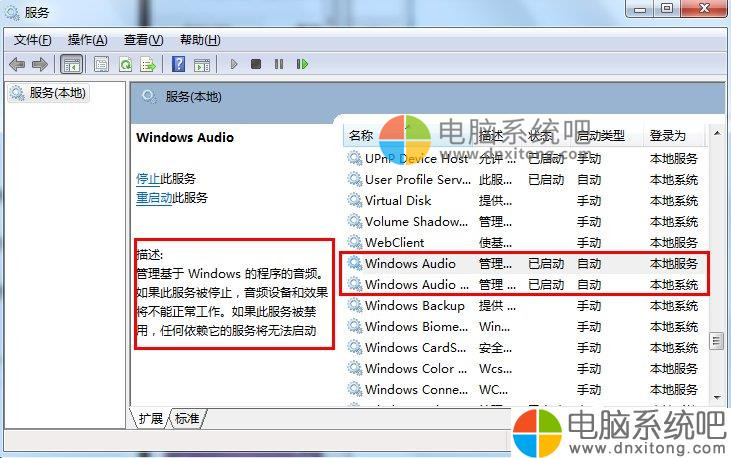The image size is (731, 458).
Task: Click the Start service play icon
Action: click(234, 64)
